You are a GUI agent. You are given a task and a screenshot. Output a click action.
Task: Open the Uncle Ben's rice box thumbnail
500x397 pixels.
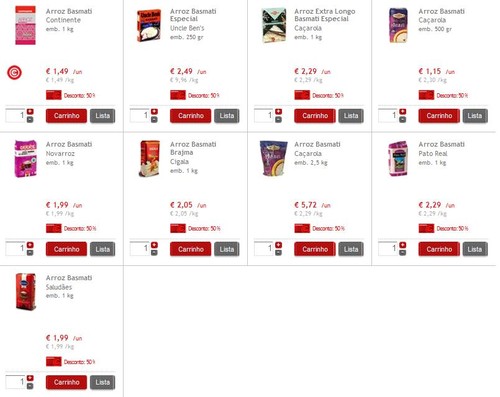pos(149,25)
